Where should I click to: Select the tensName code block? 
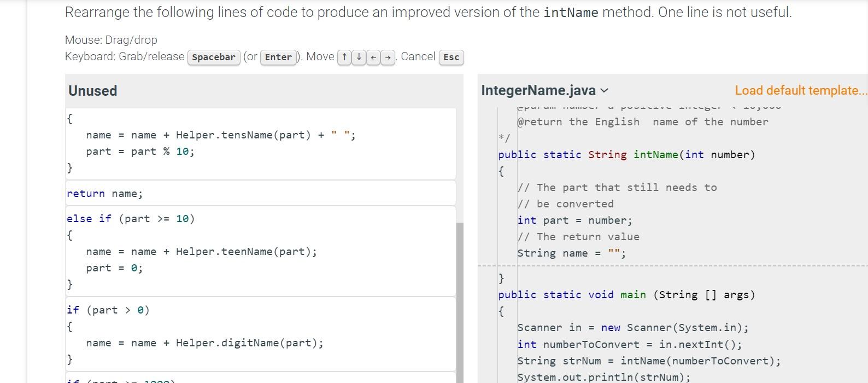(260, 143)
